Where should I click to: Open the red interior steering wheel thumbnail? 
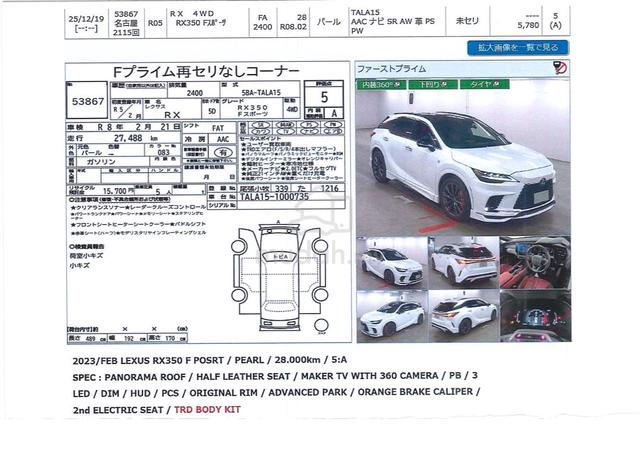535,263
